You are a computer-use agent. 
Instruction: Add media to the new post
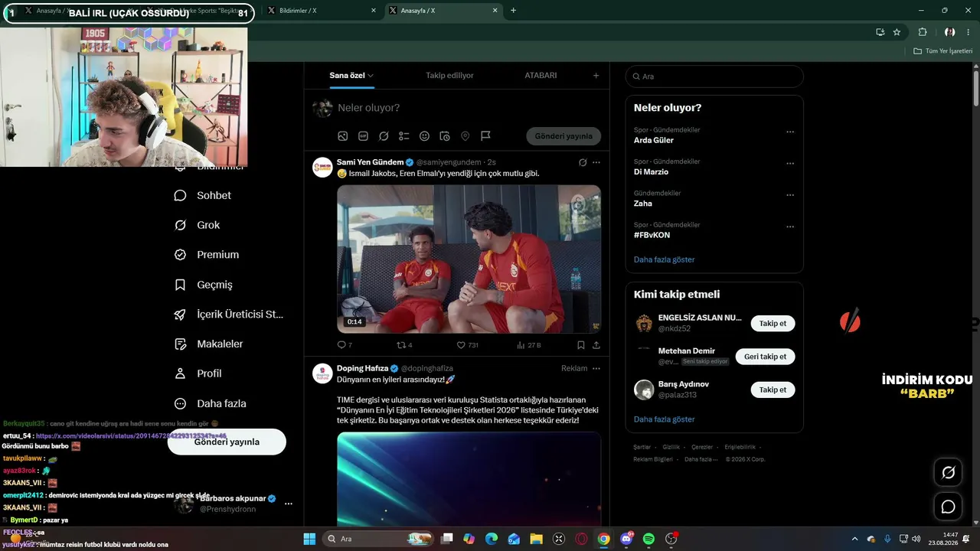pyautogui.click(x=343, y=136)
